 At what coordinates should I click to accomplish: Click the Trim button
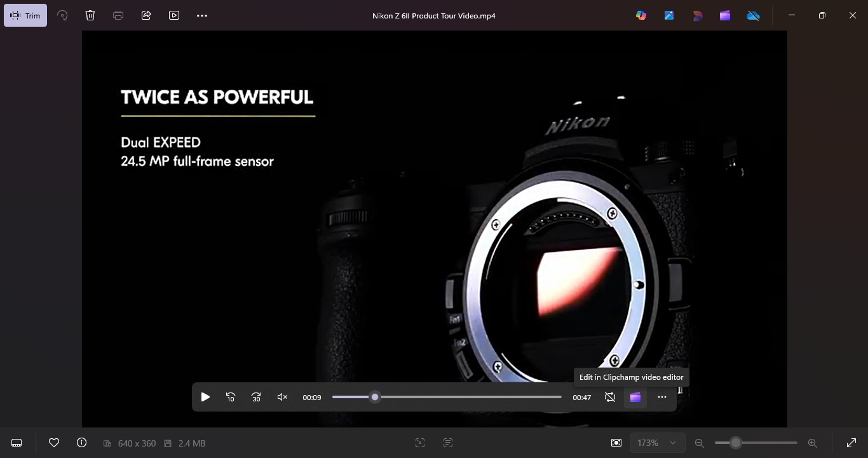pyautogui.click(x=25, y=15)
